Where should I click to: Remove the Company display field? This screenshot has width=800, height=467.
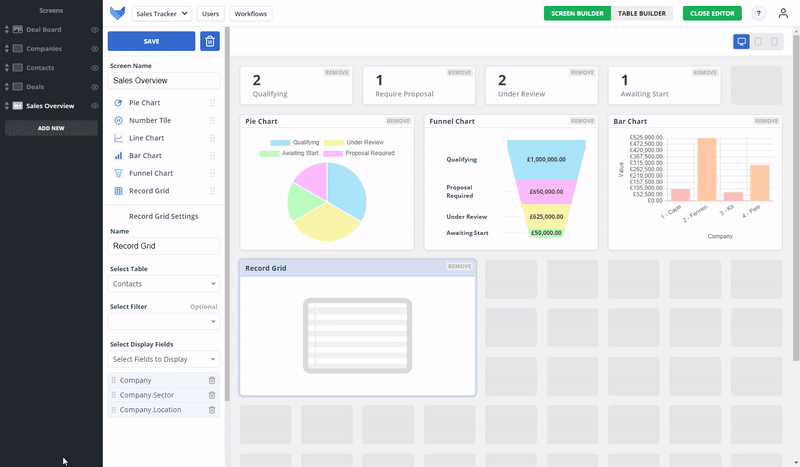212,380
